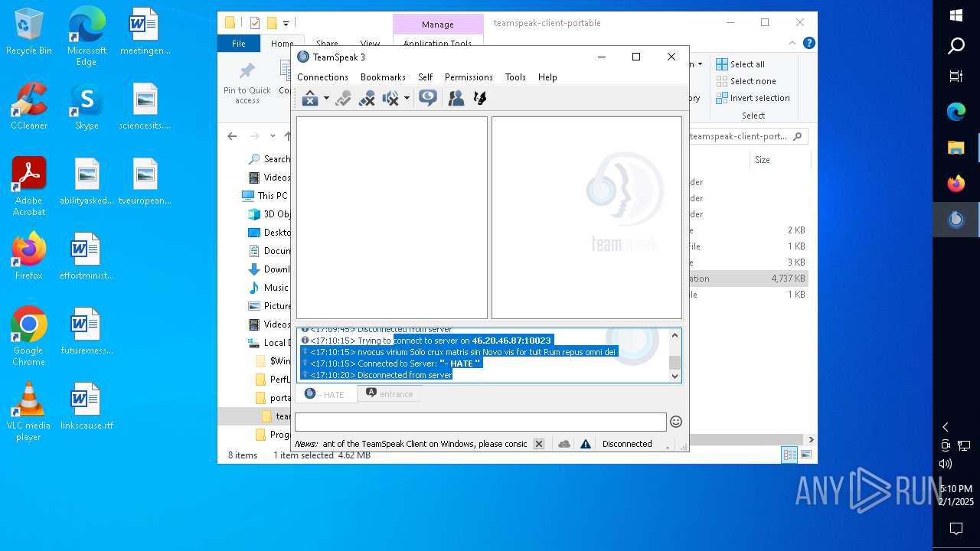Click the chat log scrollbar up arrow
This screenshot has width=980, height=551.
(675, 335)
